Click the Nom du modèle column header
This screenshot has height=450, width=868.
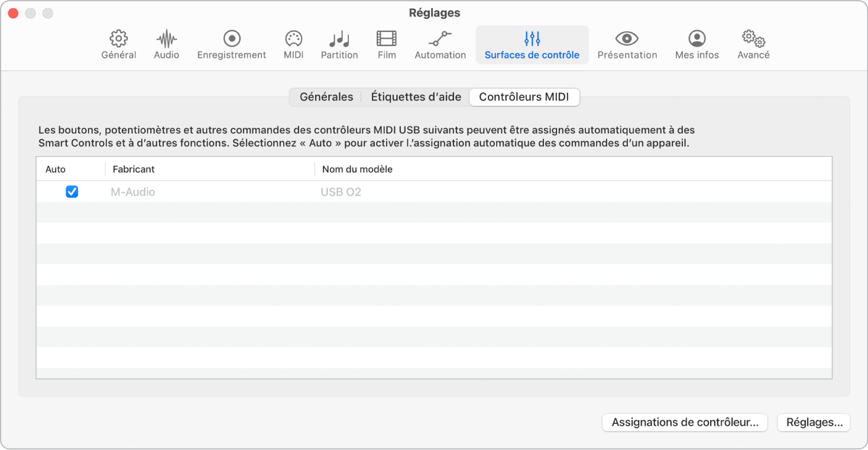coord(357,169)
